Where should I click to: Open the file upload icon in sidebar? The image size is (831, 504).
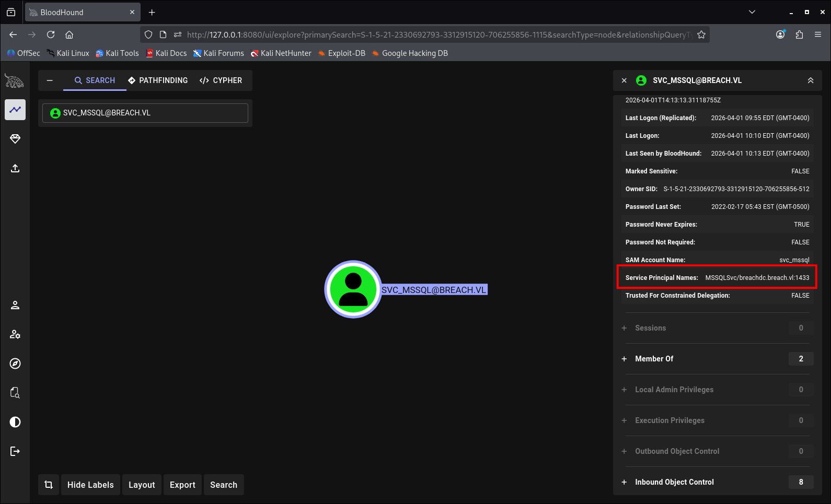pyautogui.click(x=15, y=168)
